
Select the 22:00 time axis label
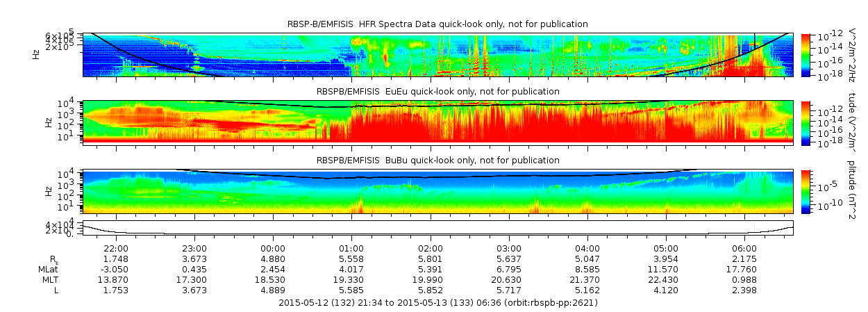point(115,248)
